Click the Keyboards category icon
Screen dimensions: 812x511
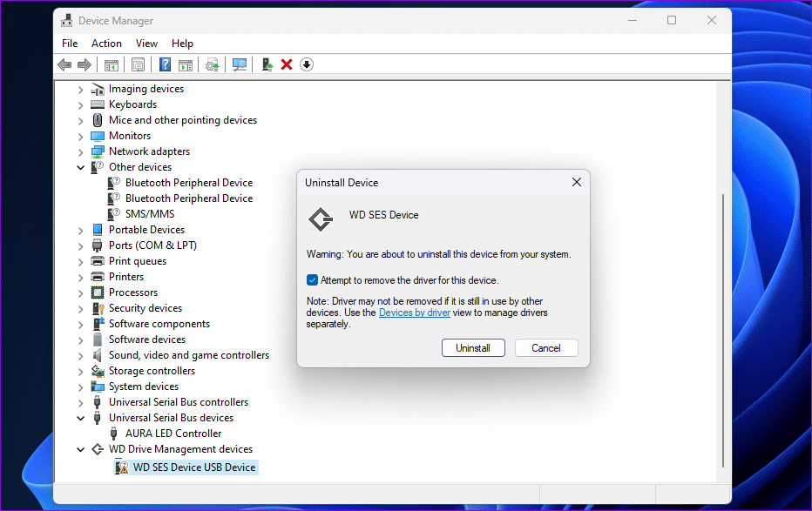tap(98, 104)
